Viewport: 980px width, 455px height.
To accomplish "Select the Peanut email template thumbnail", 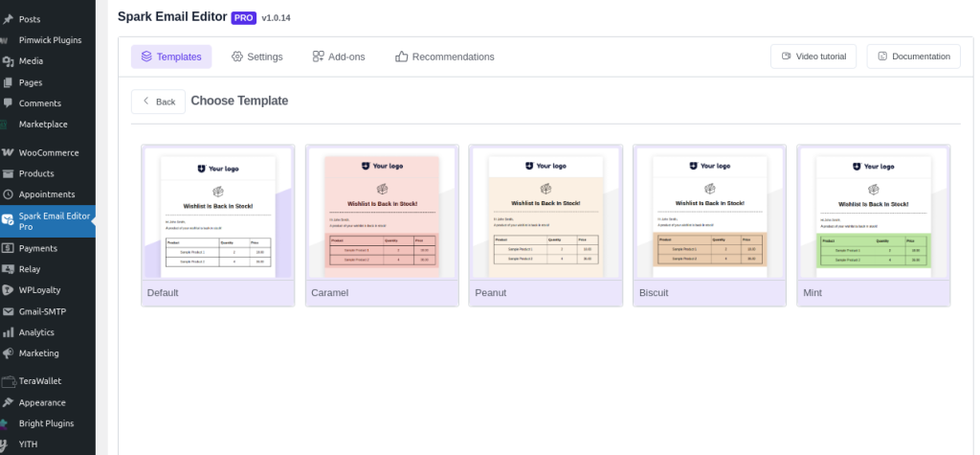I will (546, 213).
